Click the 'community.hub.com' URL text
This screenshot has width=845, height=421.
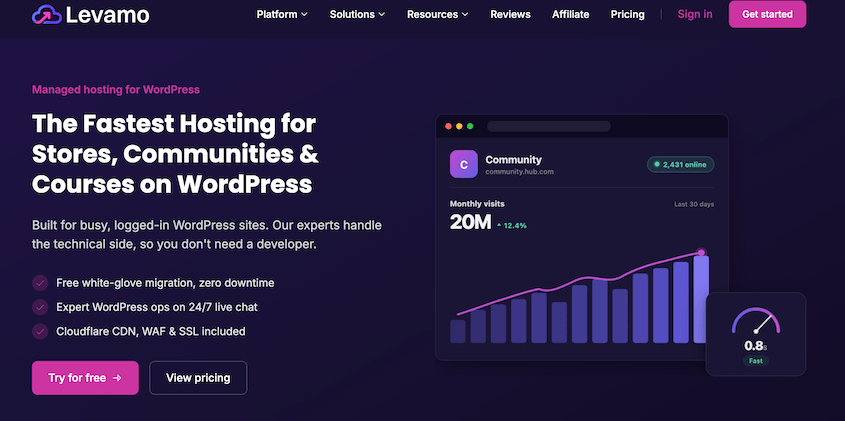520,172
